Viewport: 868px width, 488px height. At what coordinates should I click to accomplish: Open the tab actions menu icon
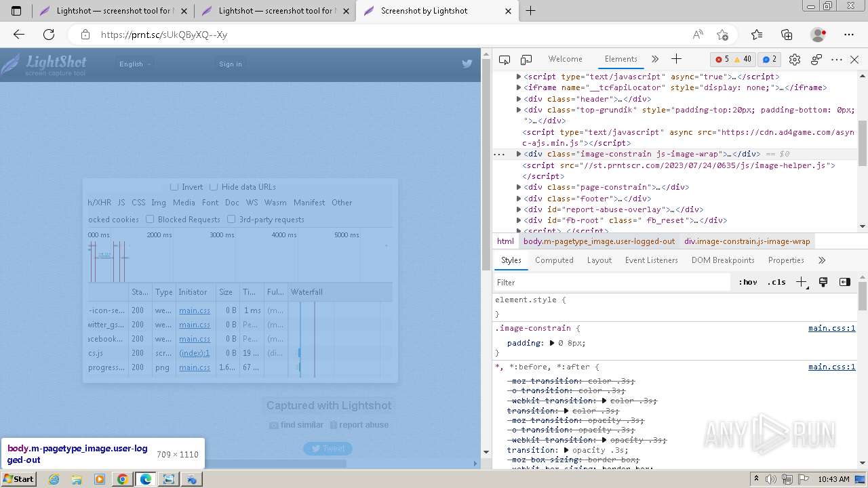click(16, 11)
